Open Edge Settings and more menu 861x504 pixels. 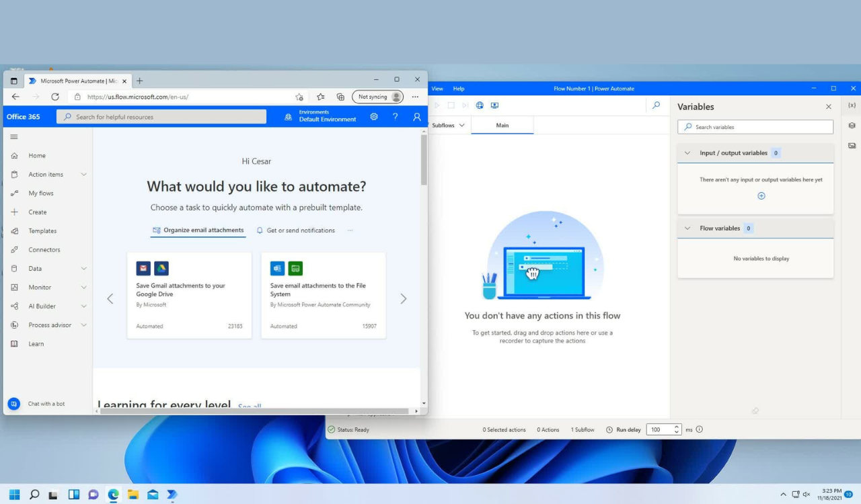pyautogui.click(x=415, y=97)
